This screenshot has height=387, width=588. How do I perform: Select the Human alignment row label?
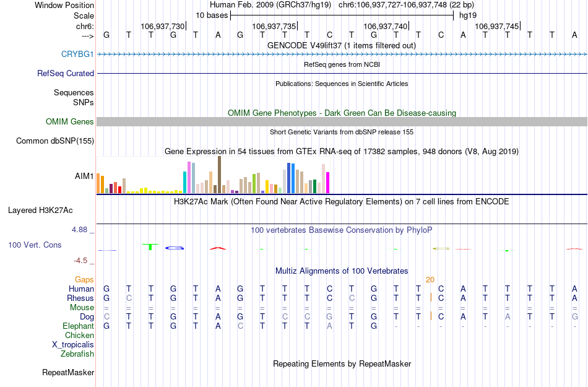81,289
